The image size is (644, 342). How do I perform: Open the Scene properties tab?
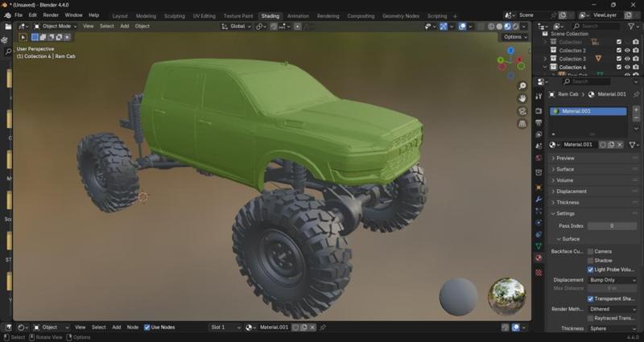point(539,146)
